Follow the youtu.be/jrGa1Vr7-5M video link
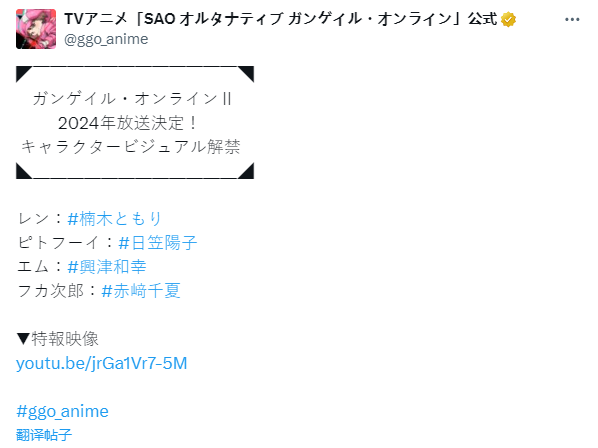Screen dimensions: 598x448 [x=101, y=363]
